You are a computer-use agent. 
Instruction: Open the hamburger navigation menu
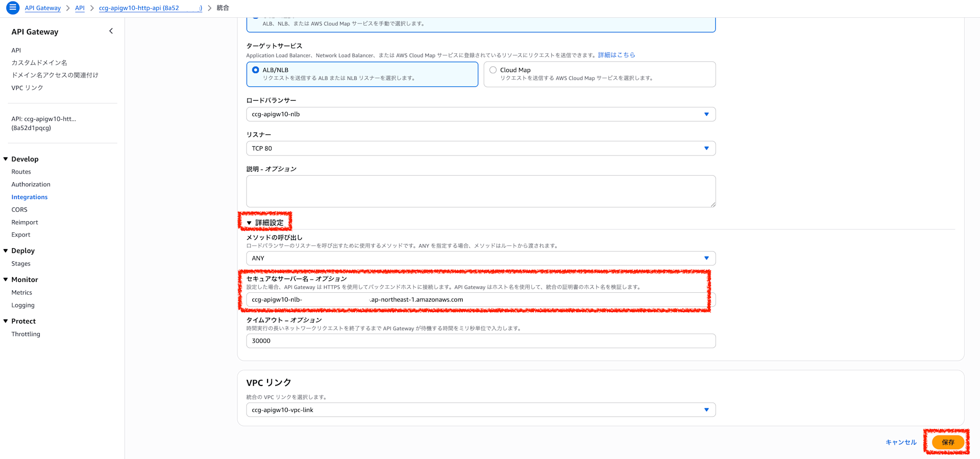tap(13, 8)
